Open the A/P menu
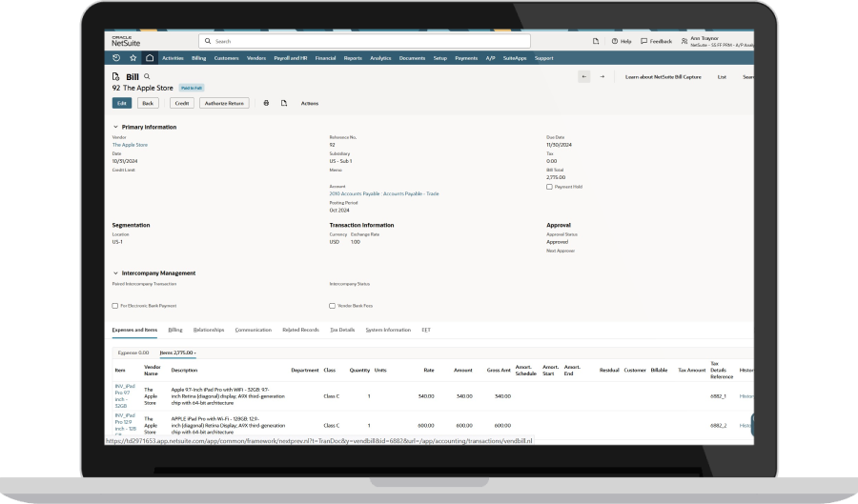This screenshot has width=858, height=504. point(490,58)
